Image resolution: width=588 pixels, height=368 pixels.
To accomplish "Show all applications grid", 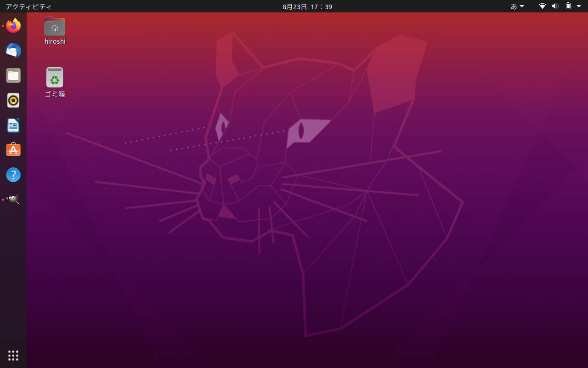I will (13, 355).
